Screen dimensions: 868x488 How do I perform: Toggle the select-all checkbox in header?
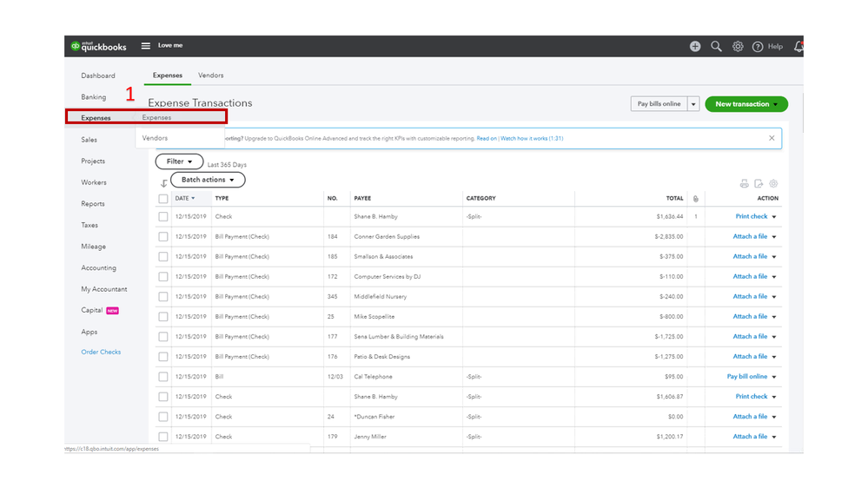163,199
